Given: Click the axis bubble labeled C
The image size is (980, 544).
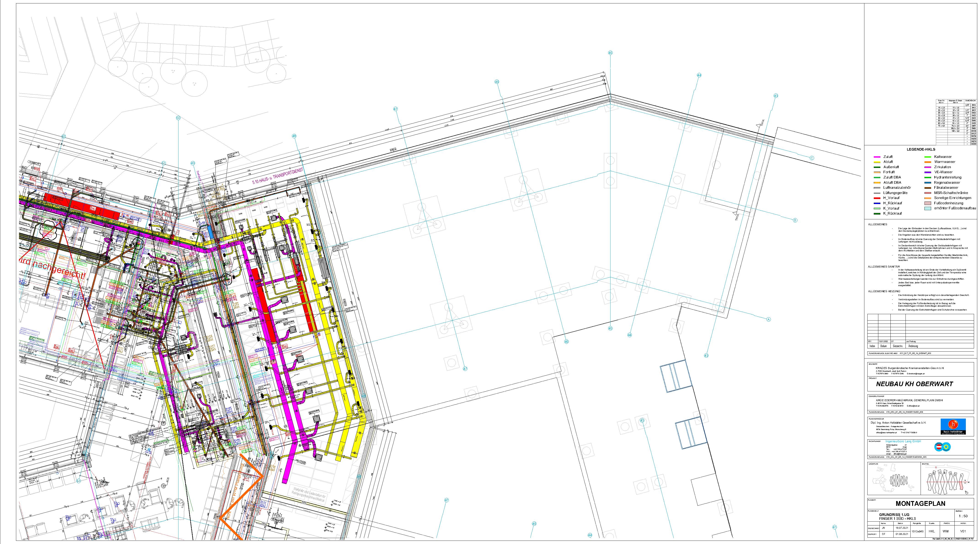Looking at the screenshot, I should coord(811,158).
